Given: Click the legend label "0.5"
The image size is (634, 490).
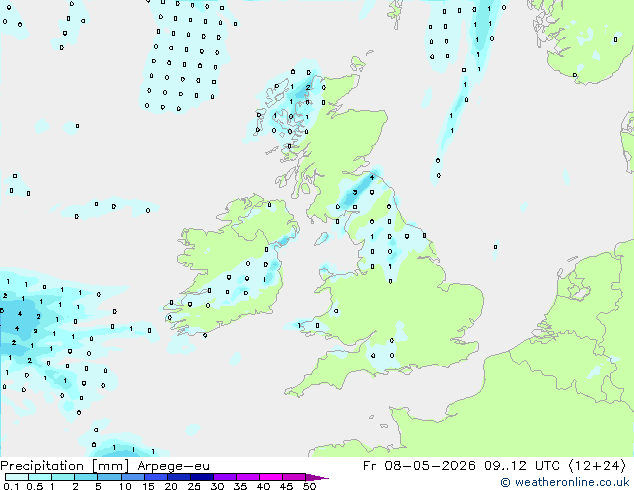Looking at the screenshot, I should coord(35,486).
